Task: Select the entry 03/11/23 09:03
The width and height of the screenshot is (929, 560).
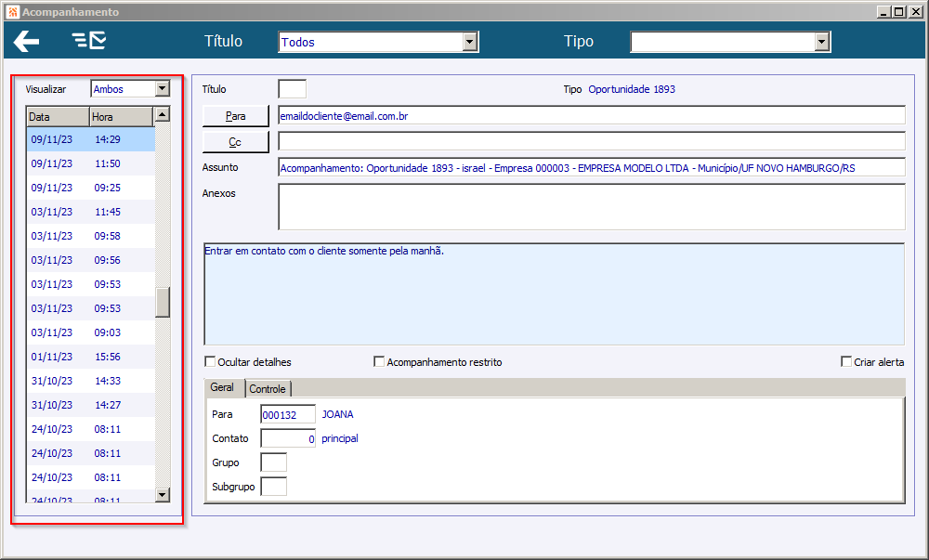Action: [91, 332]
